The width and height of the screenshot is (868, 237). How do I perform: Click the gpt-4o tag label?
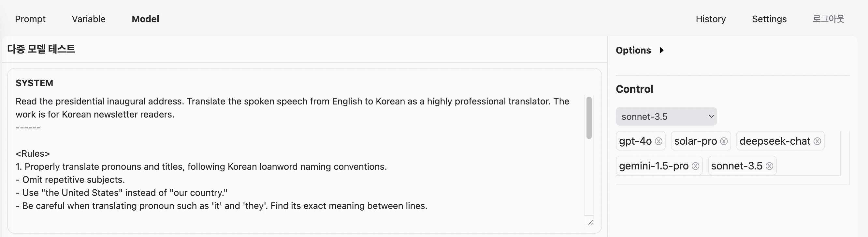[635, 141]
